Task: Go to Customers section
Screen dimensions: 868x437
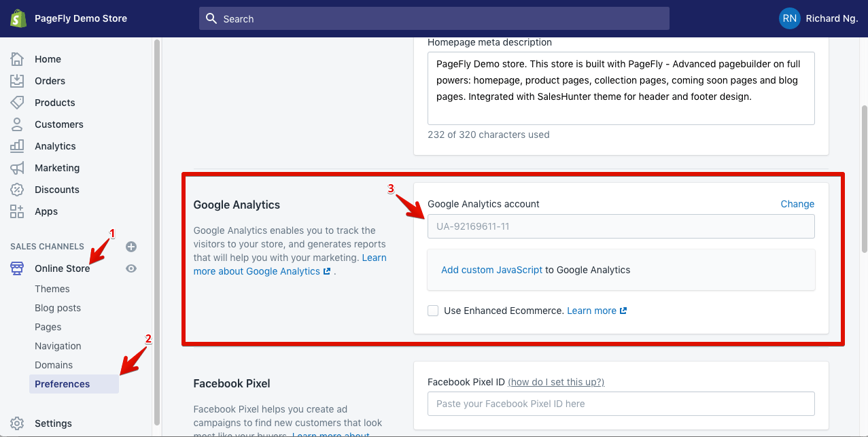Action: click(59, 124)
